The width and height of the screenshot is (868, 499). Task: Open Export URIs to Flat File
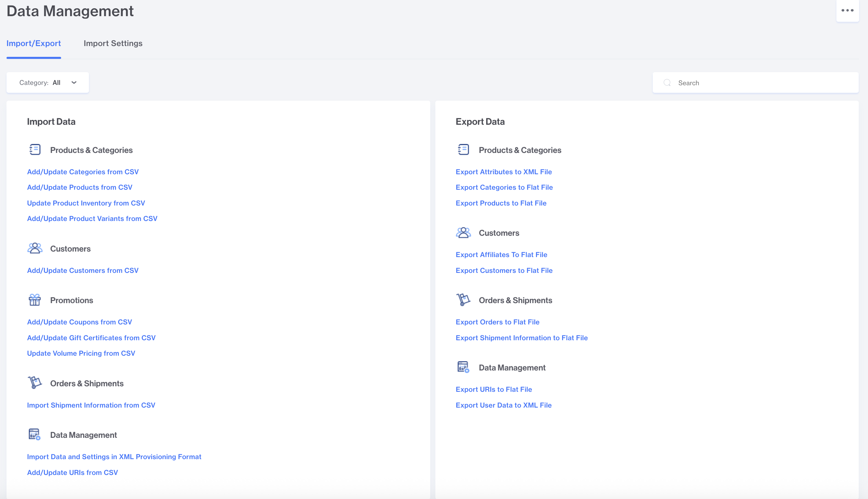click(494, 389)
